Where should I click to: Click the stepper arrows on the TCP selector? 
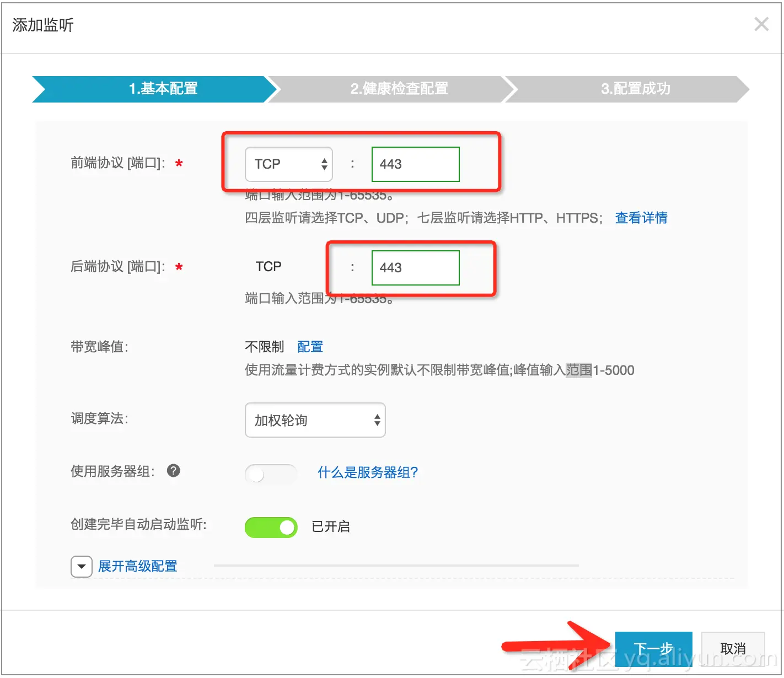point(324,164)
